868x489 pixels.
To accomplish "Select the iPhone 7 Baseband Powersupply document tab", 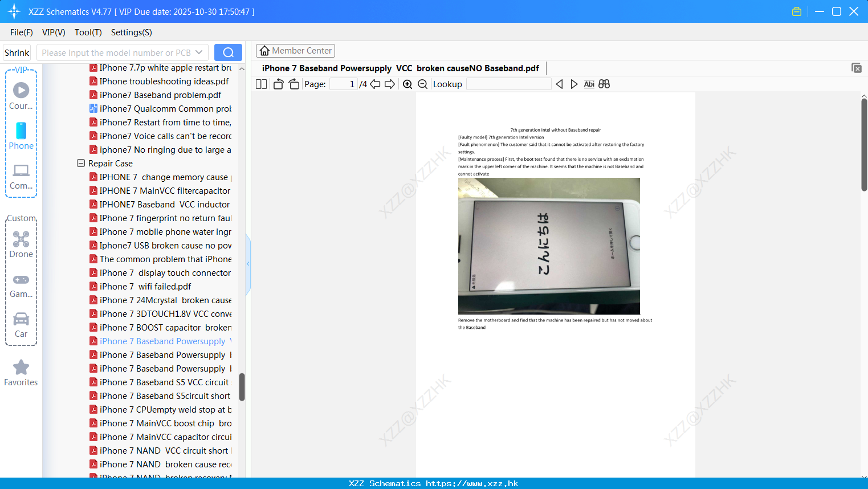I will click(x=401, y=68).
